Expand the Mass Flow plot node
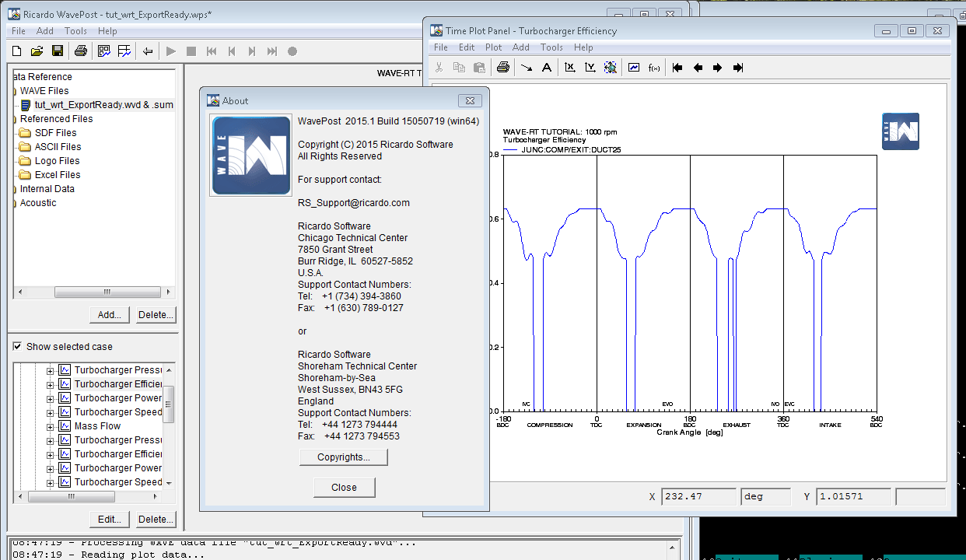966x560 pixels. click(x=51, y=426)
